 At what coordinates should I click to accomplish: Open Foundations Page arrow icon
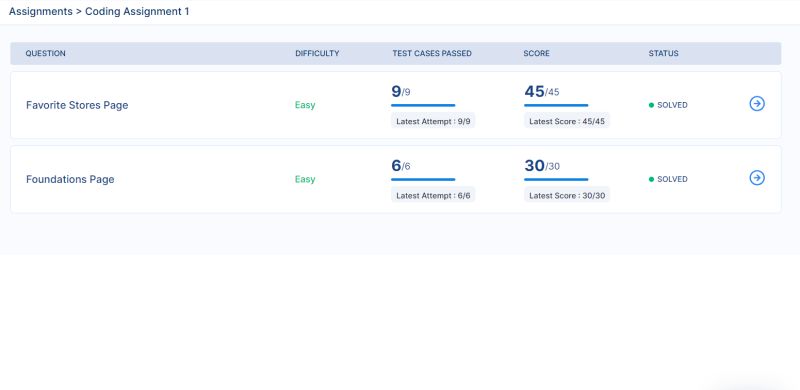coord(757,178)
